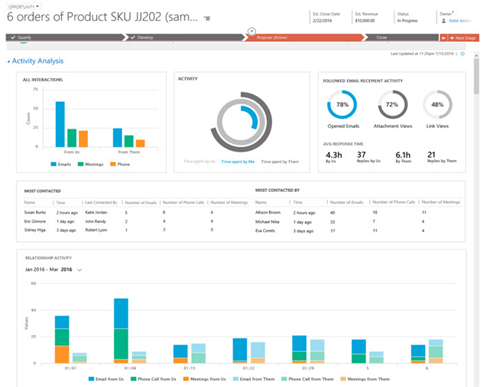Toggle Meetings from Them legend item

[x=365, y=379]
